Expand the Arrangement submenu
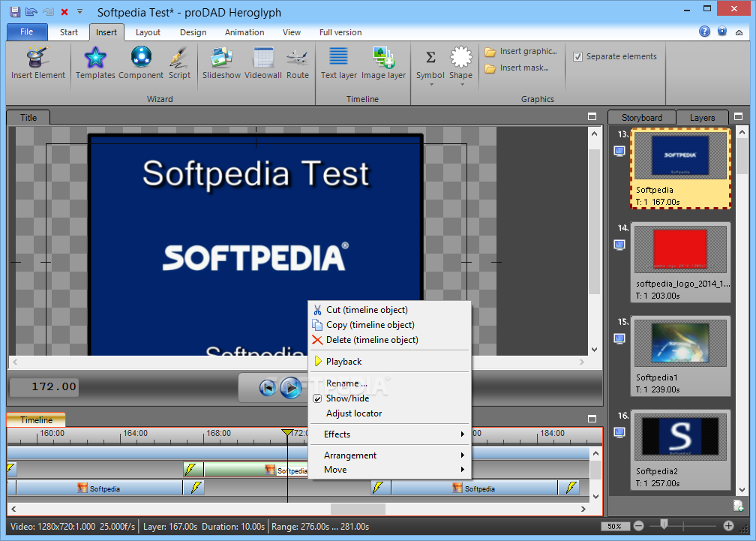This screenshot has height=541, width=756. [x=389, y=455]
